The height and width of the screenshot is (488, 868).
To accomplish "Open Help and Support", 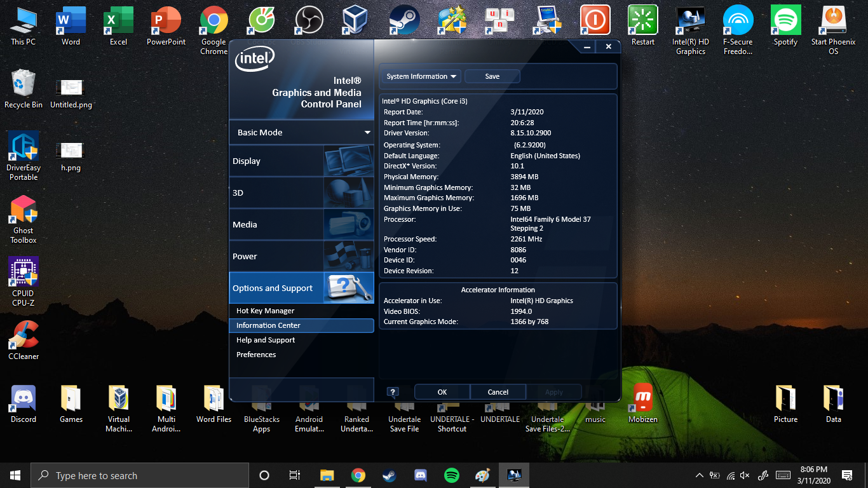I will 266,340.
